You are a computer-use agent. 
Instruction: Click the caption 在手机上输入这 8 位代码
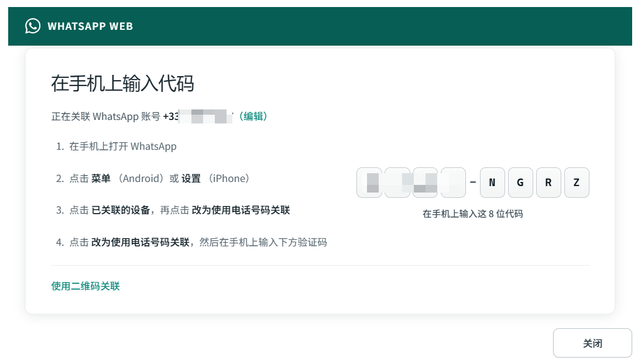coord(473,214)
